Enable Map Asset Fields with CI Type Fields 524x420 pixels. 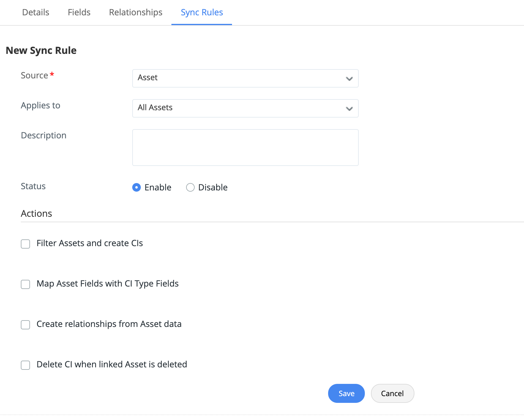tap(25, 284)
